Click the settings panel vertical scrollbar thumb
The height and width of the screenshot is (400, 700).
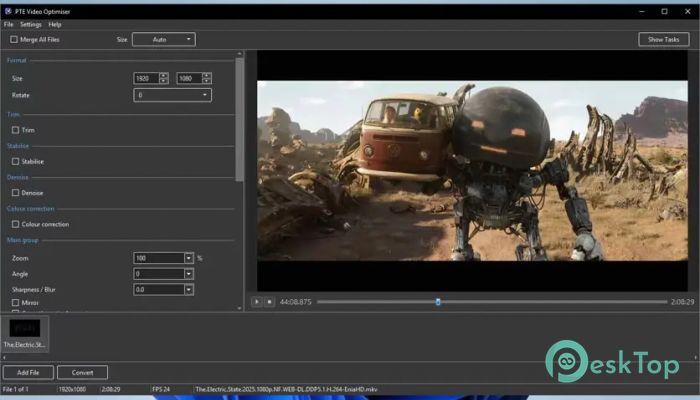coord(240,119)
